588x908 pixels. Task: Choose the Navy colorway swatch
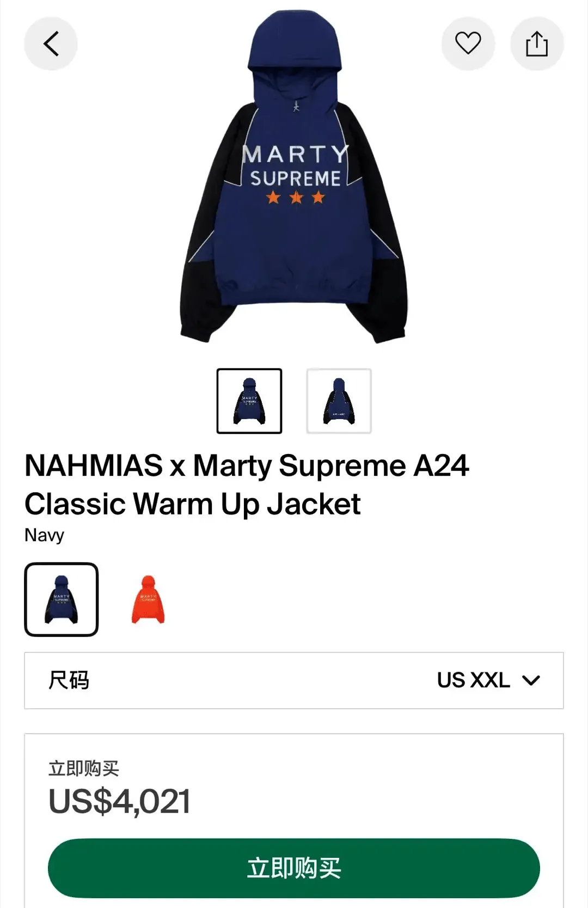coord(62,599)
